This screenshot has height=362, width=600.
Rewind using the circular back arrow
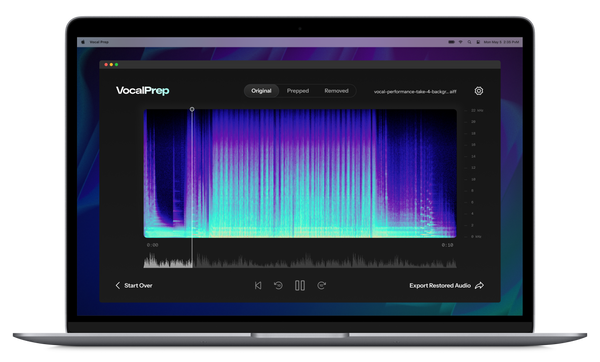pyautogui.click(x=278, y=285)
